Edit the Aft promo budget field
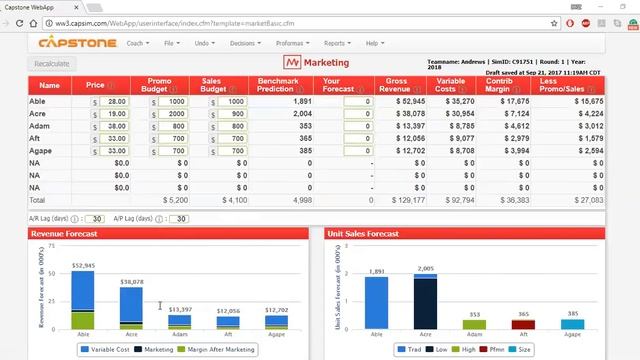640x360 pixels. (173, 139)
